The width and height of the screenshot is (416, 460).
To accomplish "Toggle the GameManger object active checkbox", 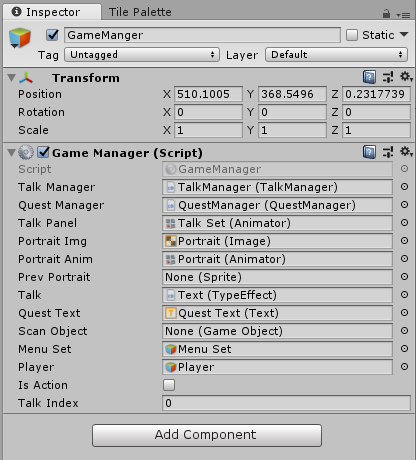I will click(52, 35).
